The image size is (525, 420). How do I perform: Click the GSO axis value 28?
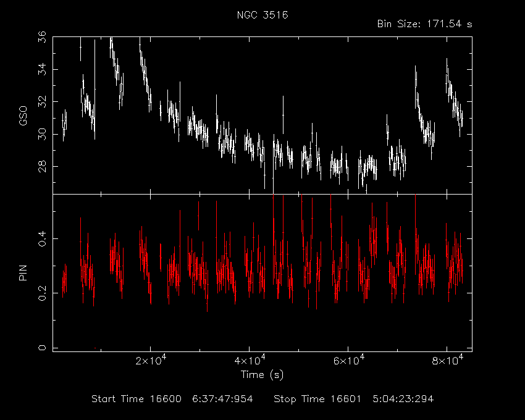point(42,166)
